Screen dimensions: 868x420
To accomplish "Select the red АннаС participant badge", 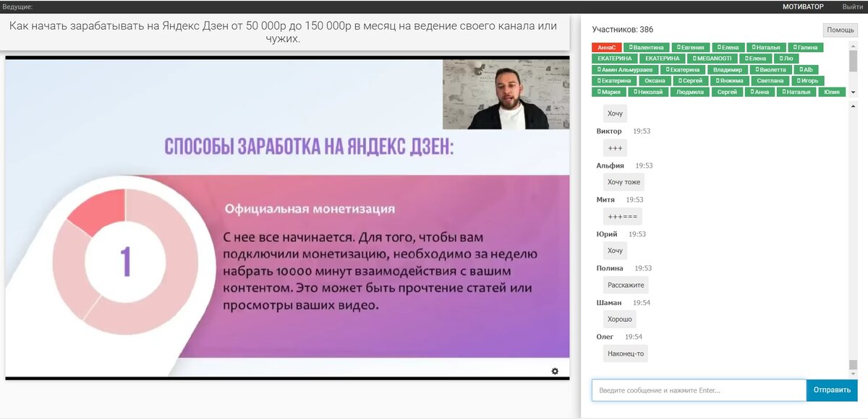I will point(605,48).
